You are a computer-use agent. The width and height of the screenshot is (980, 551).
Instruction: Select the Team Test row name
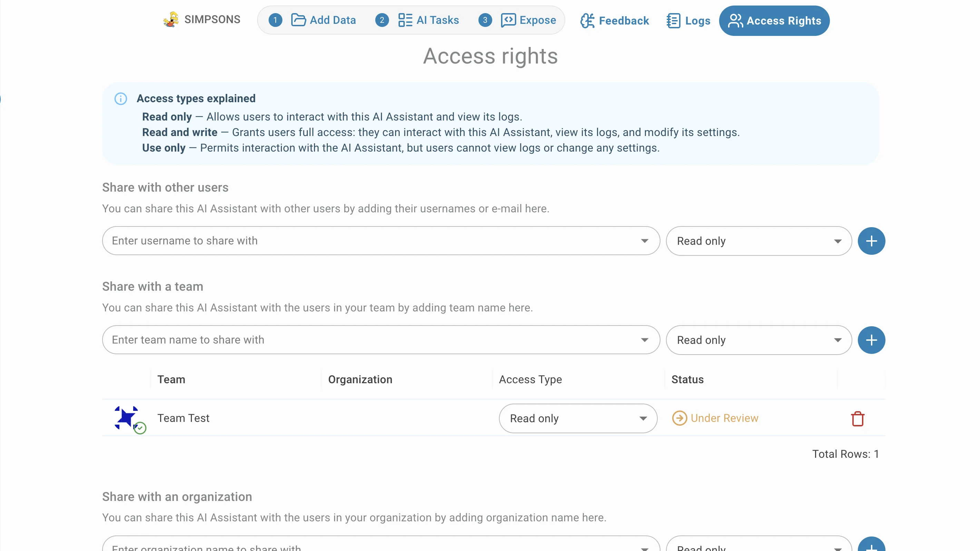tap(183, 418)
